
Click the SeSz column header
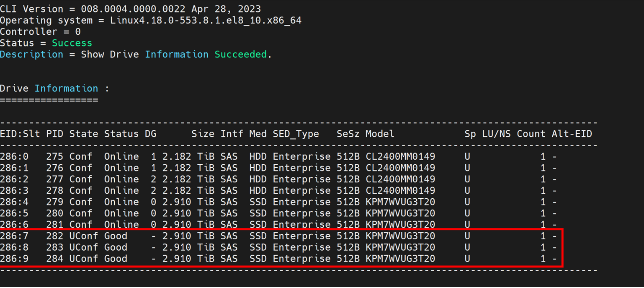(348, 134)
